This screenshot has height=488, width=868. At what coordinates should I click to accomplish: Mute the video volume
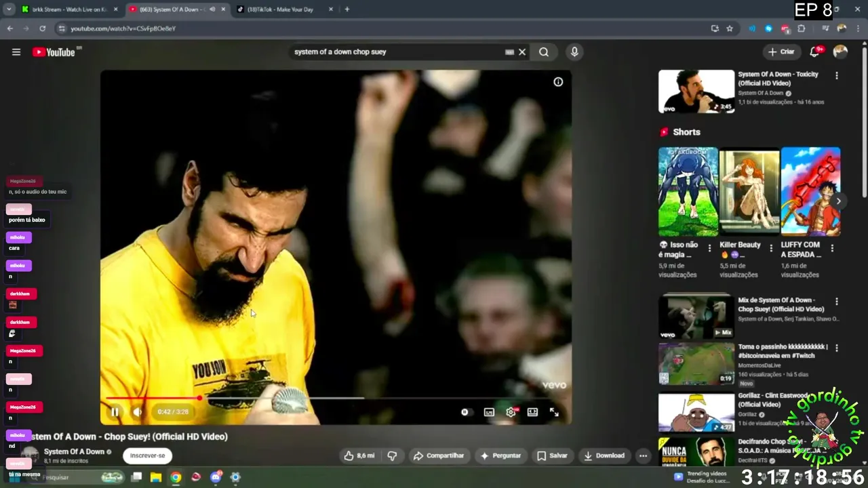coord(137,411)
